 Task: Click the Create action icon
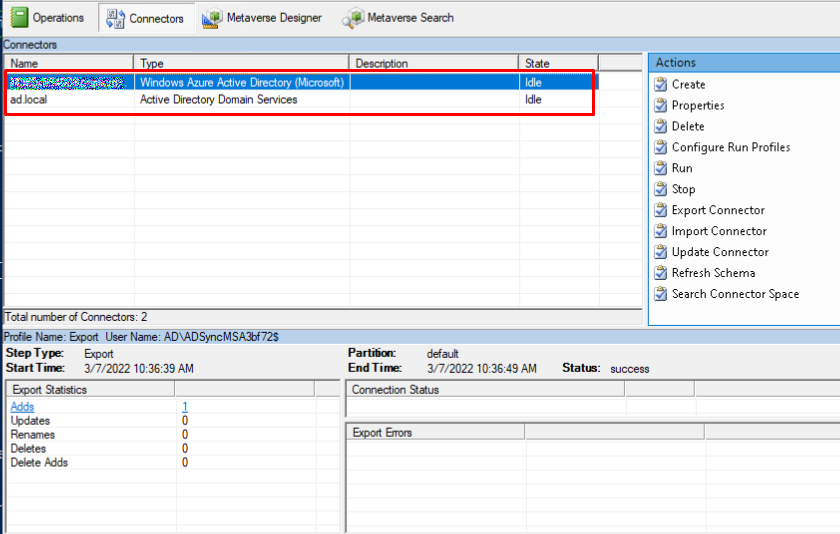click(x=661, y=85)
